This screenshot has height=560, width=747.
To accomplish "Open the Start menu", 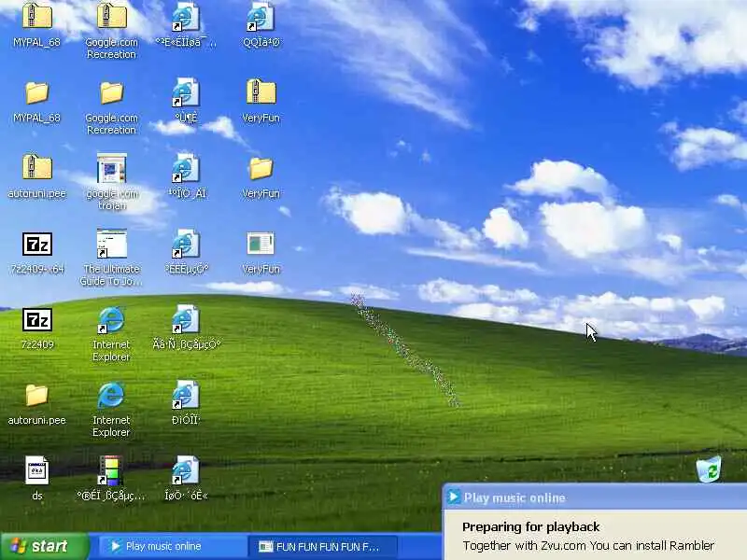I will point(44,546).
